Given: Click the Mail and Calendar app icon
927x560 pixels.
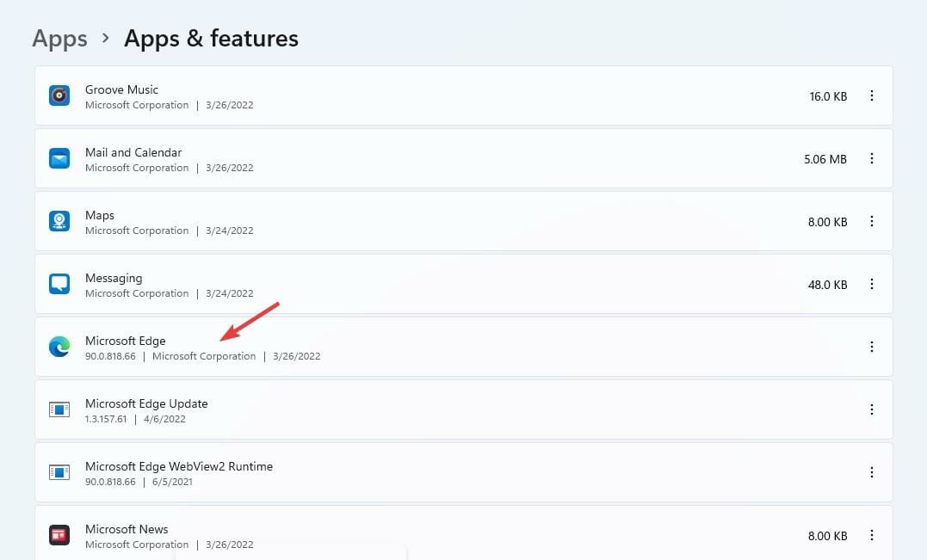Looking at the screenshot, I should click(x=59, y=158).
